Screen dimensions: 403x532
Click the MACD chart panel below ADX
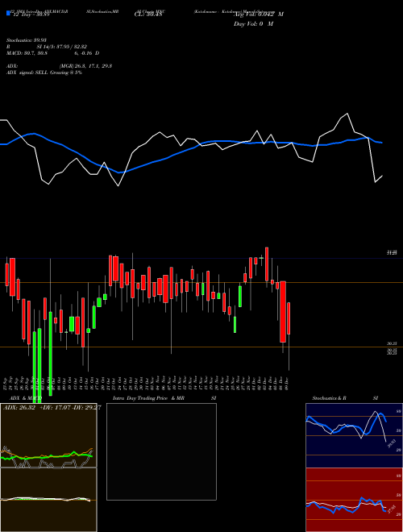click(48, 500)
